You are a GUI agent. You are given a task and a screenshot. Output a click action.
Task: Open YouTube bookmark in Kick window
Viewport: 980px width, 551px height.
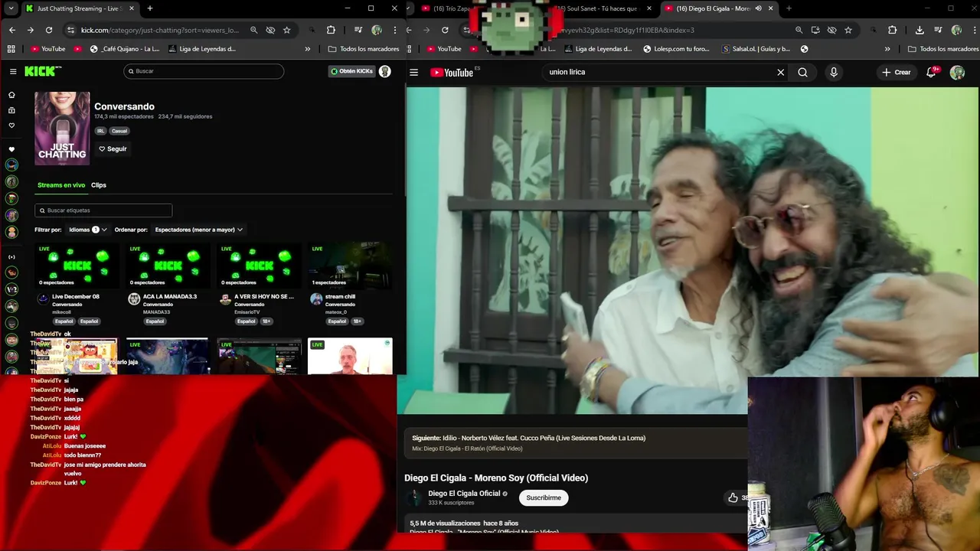pos(48,49)
